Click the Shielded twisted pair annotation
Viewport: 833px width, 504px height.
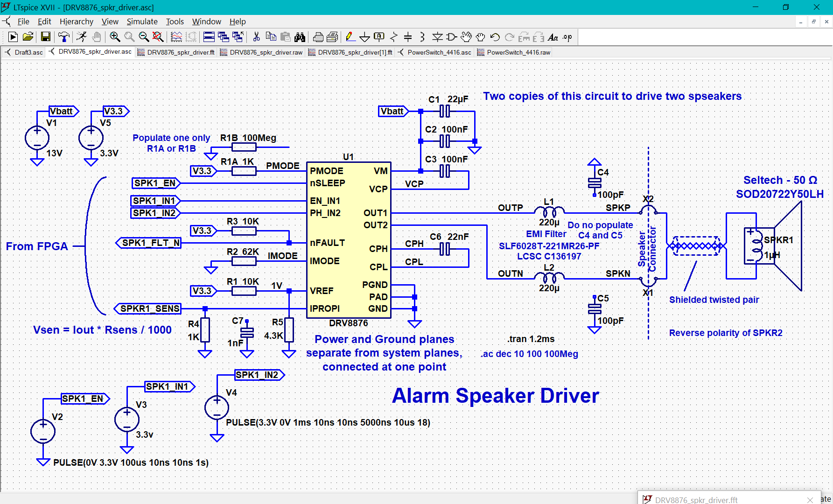pyautogui.click(x=714, y=300)
